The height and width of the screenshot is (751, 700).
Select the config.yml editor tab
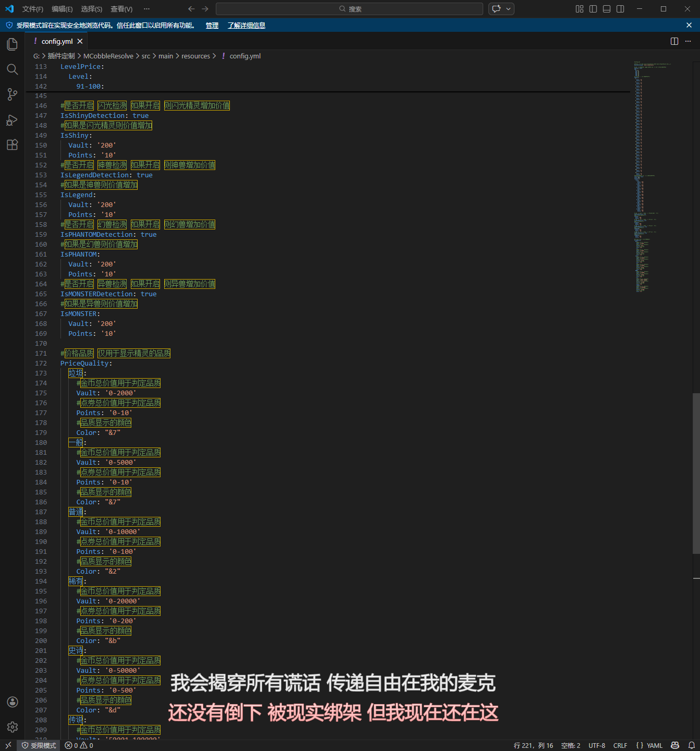(x=57, y=41)
